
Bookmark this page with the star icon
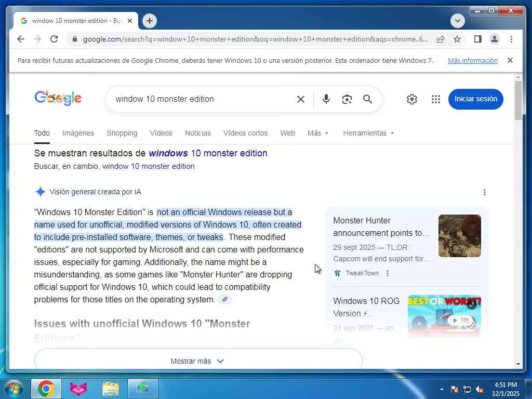click(x=457, y=39)
